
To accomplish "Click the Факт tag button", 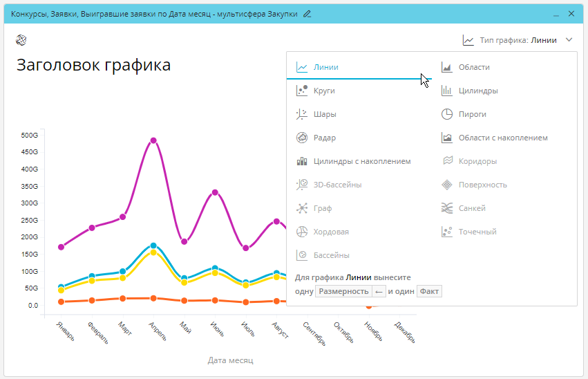I will [x=428, y=291].
